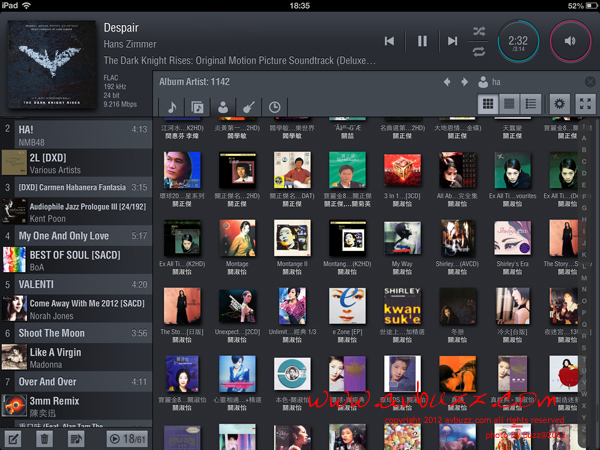The height and width of the screenshot is (450, 600).
Task: Navigate back with left arrow
Action: pyautogui.click(x=447, y=82)
